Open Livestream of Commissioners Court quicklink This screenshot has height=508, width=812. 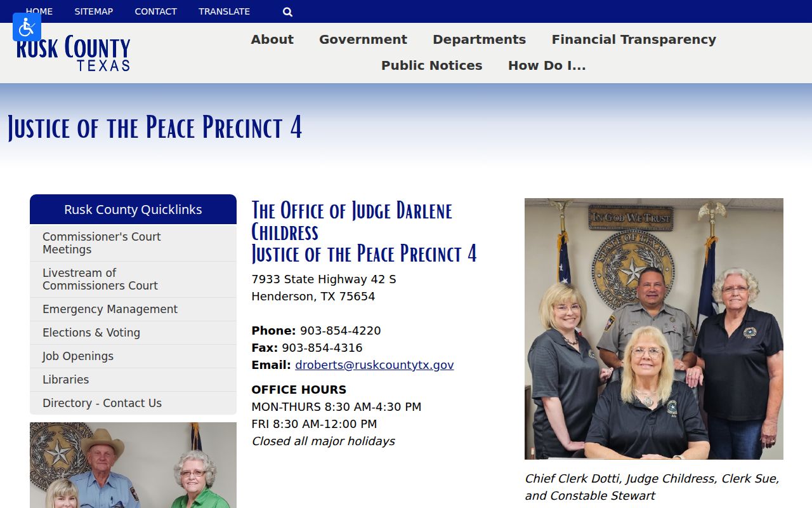click(133, 279)
